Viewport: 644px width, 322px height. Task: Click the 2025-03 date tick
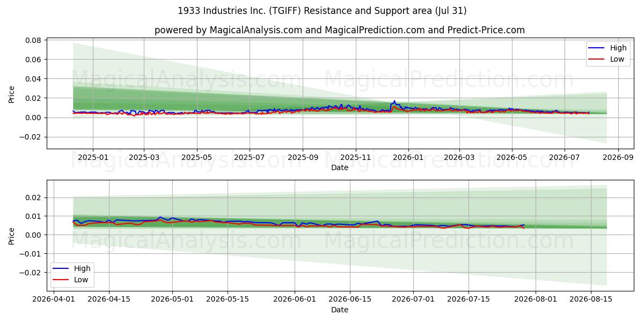[144, 157]
